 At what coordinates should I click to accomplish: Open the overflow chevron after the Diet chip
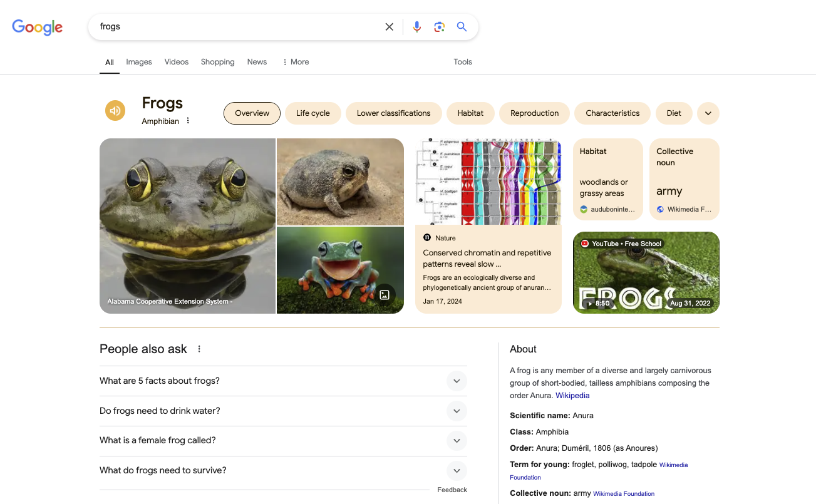click(x=708, y=113)
